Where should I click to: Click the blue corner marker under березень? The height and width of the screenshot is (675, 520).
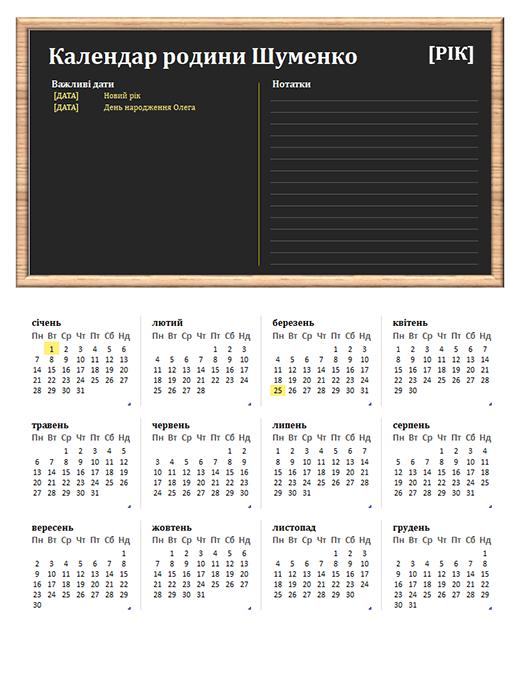coord(370,404)
